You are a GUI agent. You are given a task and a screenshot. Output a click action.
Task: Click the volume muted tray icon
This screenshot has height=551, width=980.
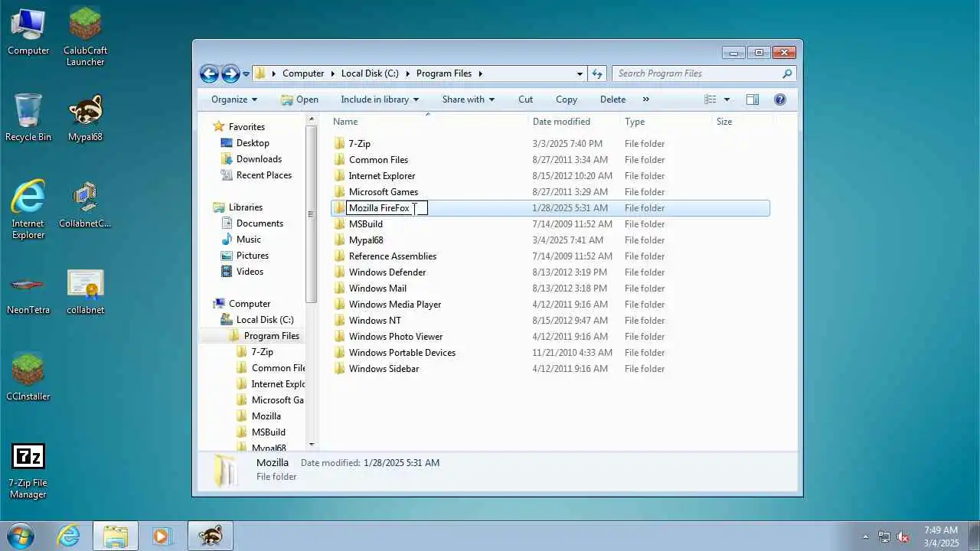903,536
